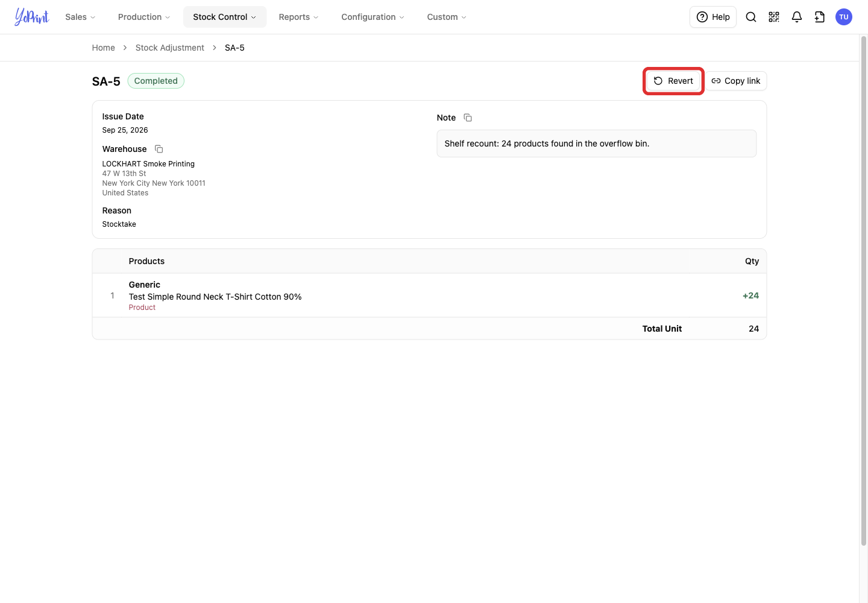This screenshot has width=868, height=603.
Task: Click the +24 quantity value
Action: (x=751, y=295)
